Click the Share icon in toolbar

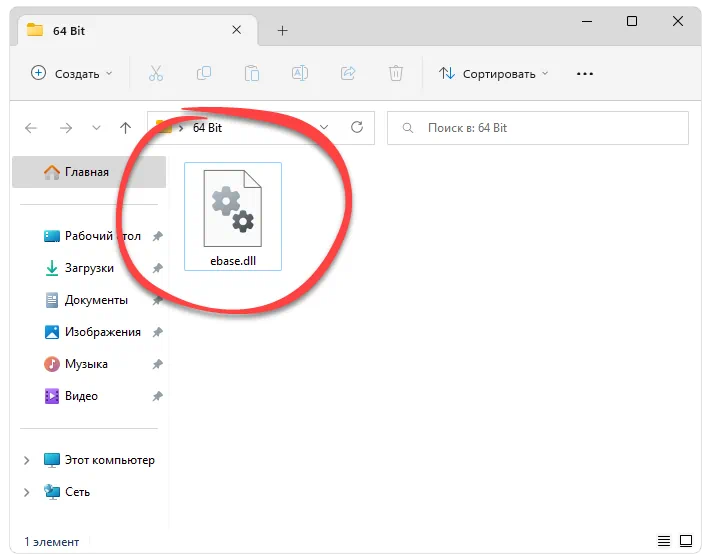click(348, 73)
